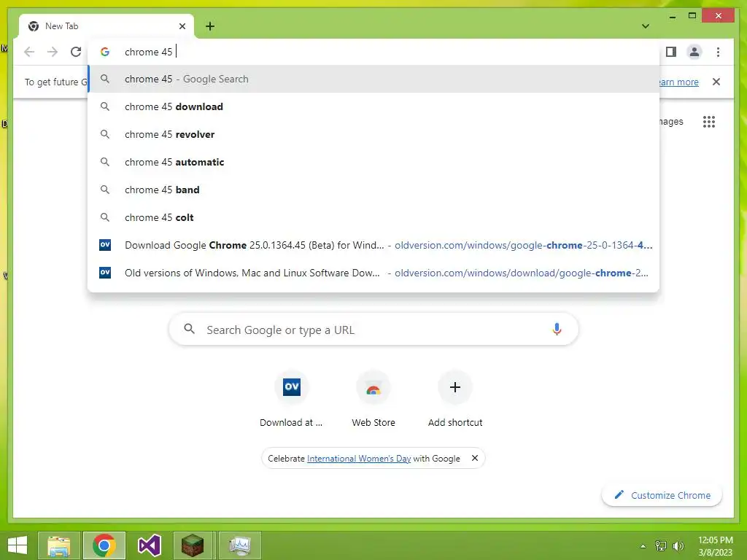This screenshot has width=747, height=560.
Task: Open the profile avatar menu
Action: tap(694, 52)
